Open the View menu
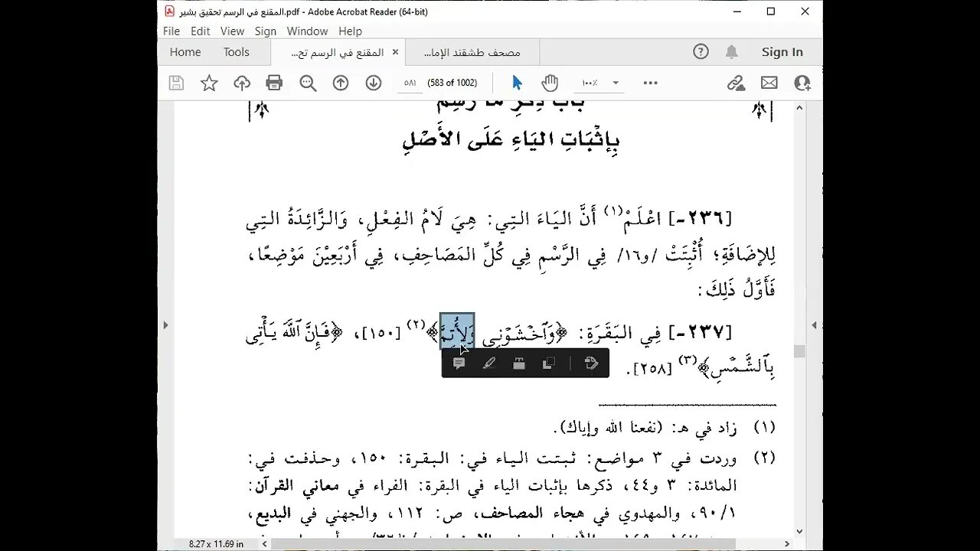The image size is (980, 551). click(232, 31)
